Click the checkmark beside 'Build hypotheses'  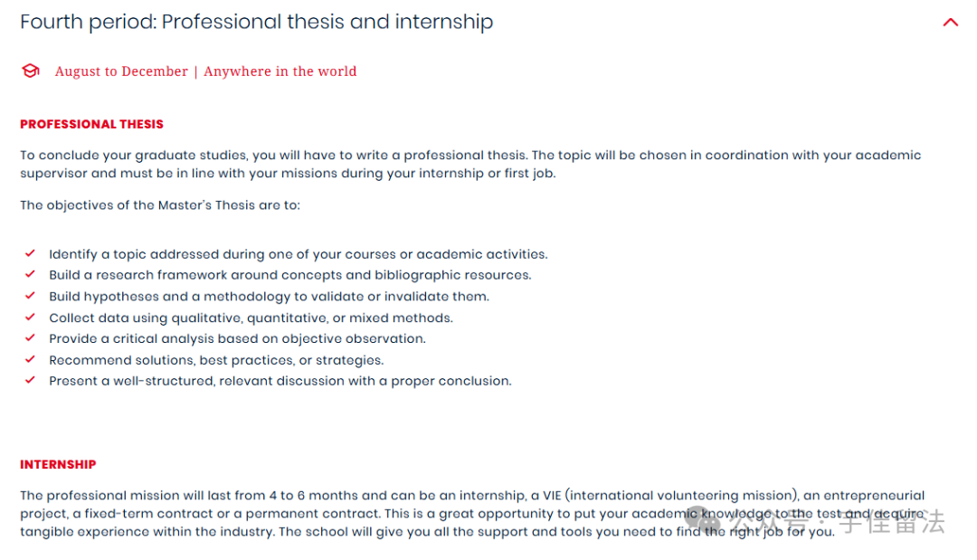(x=30, y=296)
